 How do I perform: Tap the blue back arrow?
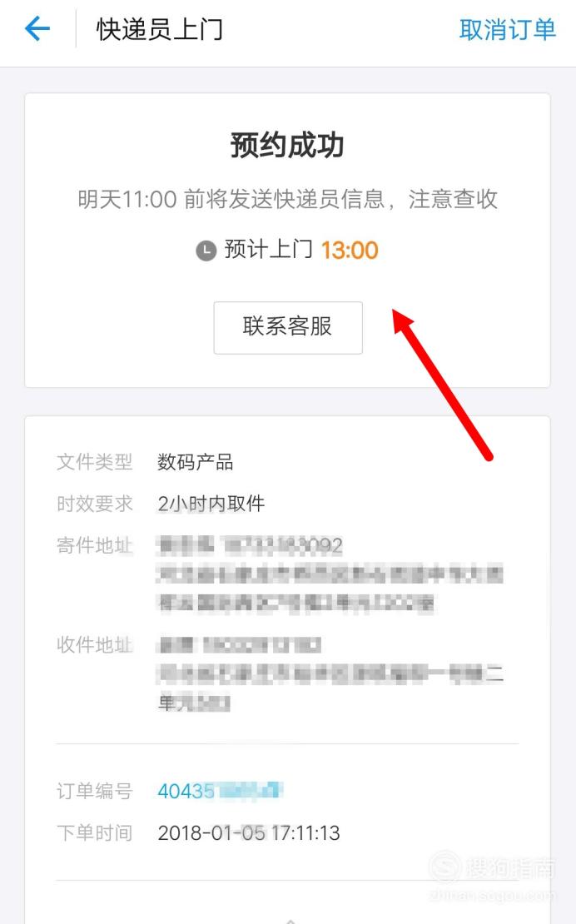pos(37,28)
